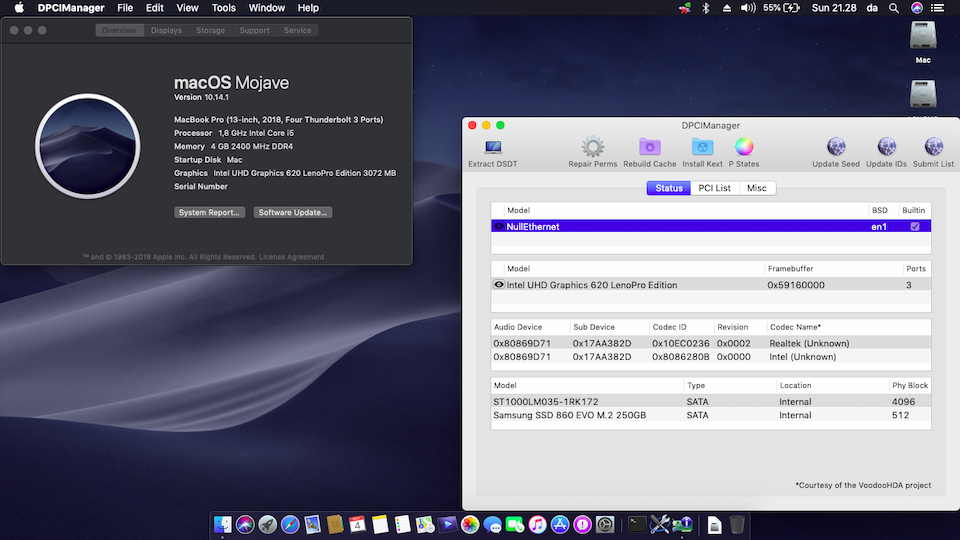
Task: Click the Software Update button
Action: coord(293,212)
